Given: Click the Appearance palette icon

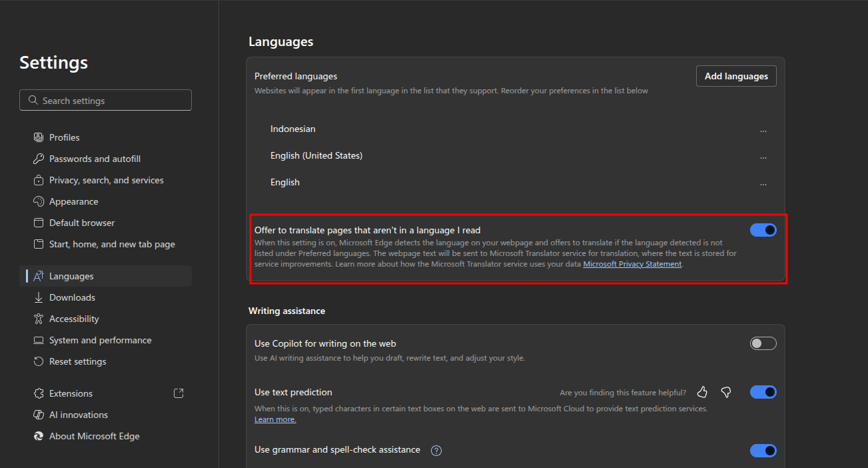Looking at the screenshot, I should 38,201.
